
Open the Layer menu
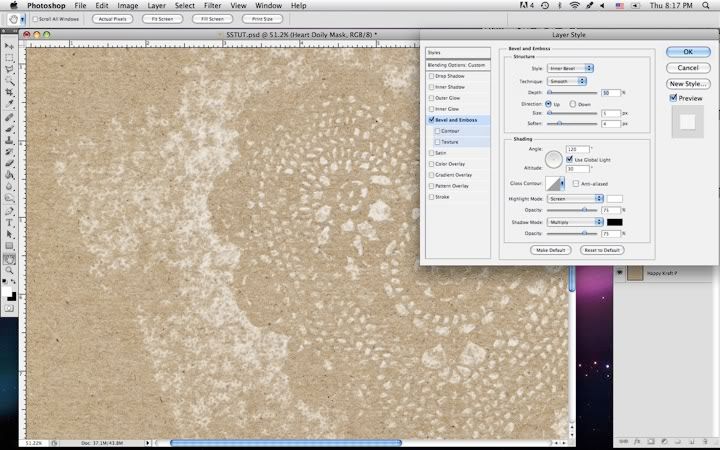pyautogui.click(x=156, y=6)
